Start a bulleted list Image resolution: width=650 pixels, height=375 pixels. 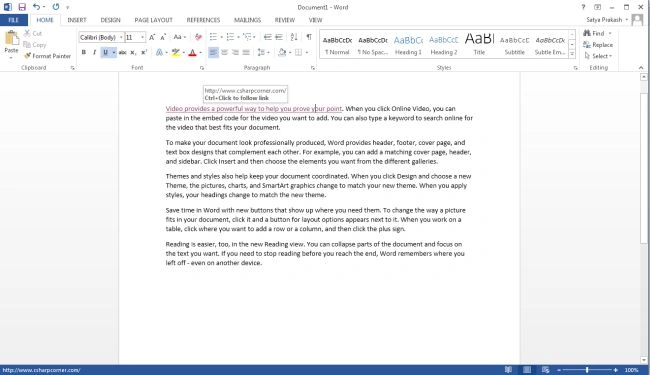[213, 37]
